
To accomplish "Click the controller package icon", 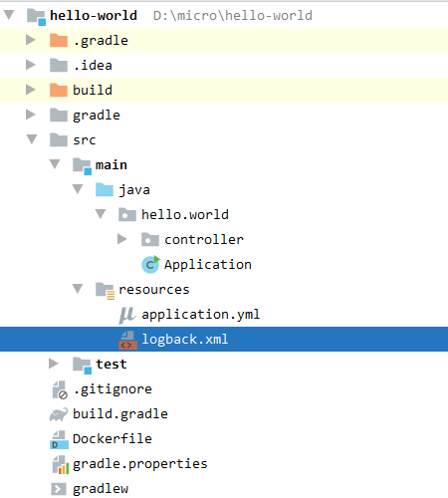I will click(x=150, y=240).
